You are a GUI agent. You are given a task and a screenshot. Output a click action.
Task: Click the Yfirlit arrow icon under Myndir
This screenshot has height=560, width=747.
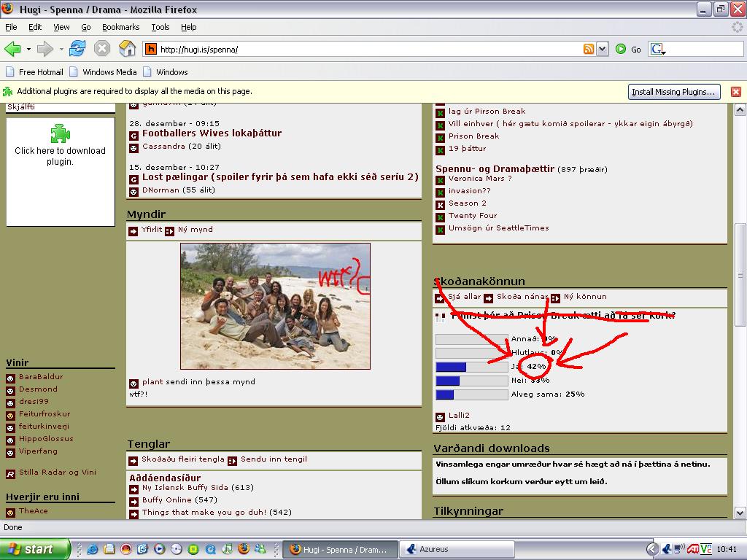click(x=133, y=231)
